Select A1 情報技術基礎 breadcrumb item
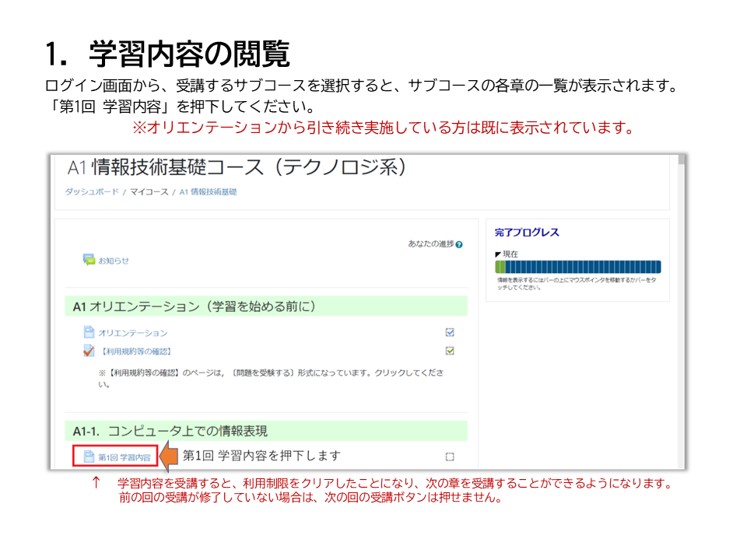The width and height of the screenshot is (747, 560). coord(208,191)
